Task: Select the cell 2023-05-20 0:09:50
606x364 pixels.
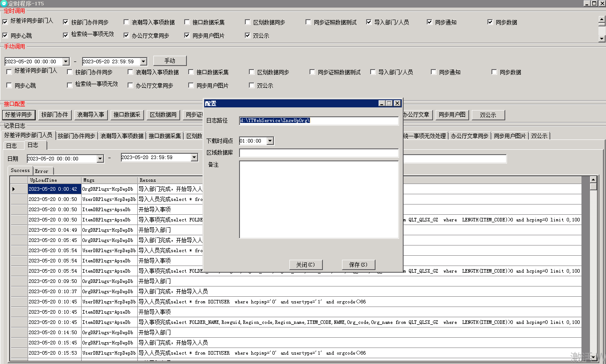Action: coord(54,282)
